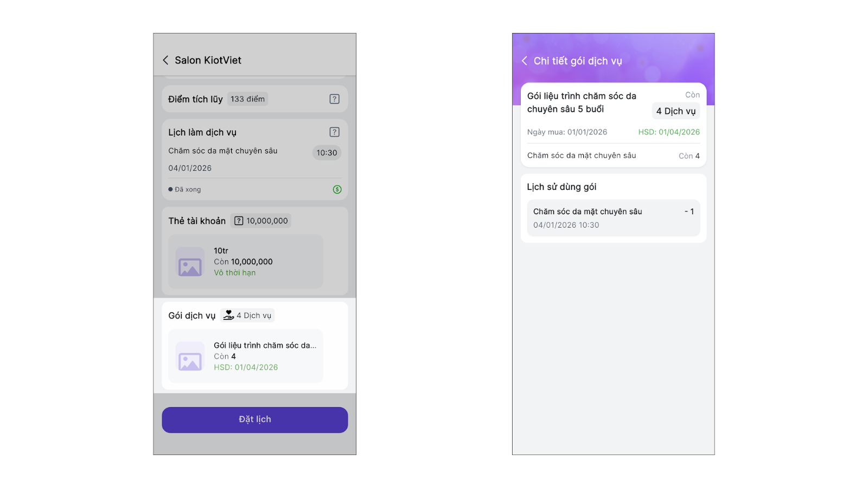Tap the green payment dollar icon
The height and width of the screenshot is (488, 868).
click(337, 189)
